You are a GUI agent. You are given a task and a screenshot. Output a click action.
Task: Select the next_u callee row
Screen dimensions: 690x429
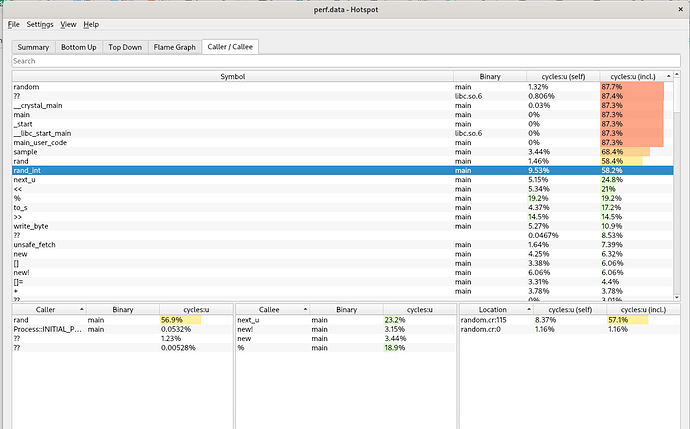[x=346, y=320]
